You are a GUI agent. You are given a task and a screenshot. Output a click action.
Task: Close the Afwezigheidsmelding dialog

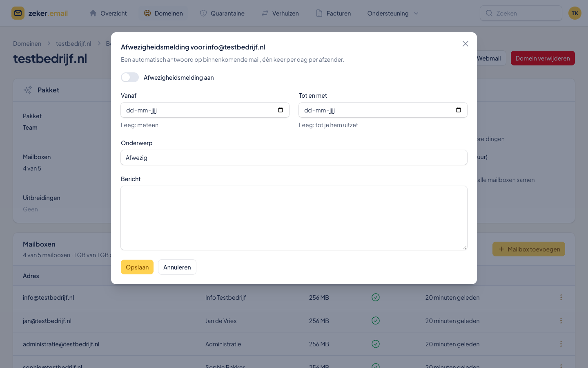(x=465, y=44)
